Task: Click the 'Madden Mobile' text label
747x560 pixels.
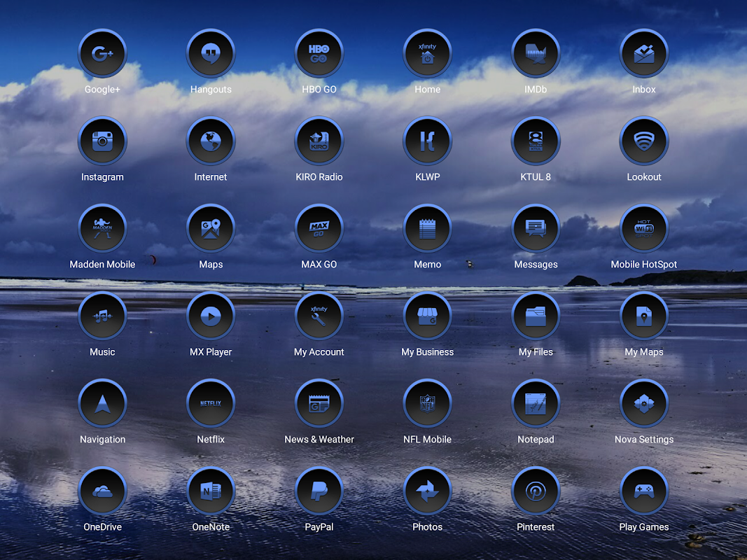Action: click(102, 265)
